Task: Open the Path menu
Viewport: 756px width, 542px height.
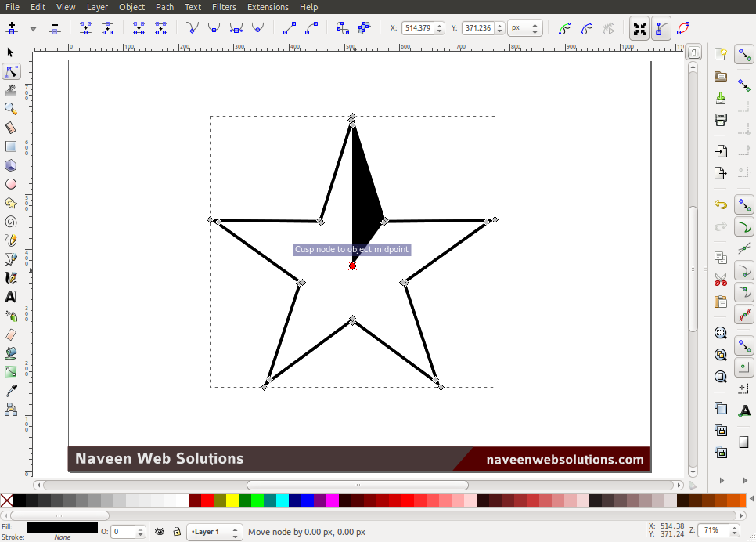Action: (164, 7)
